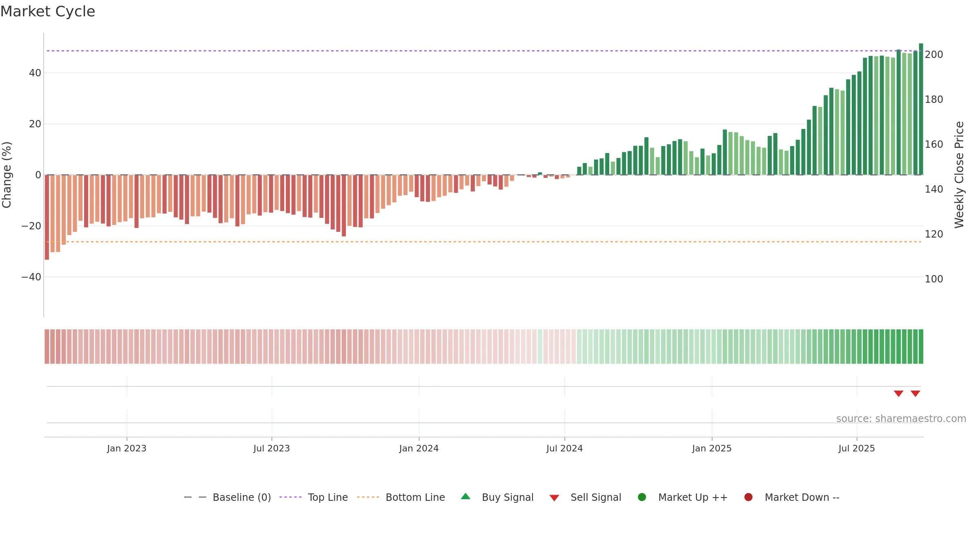980x551 pixels.
Task: Select the earlier red sell signal marker
Action: tap(898, 393)
